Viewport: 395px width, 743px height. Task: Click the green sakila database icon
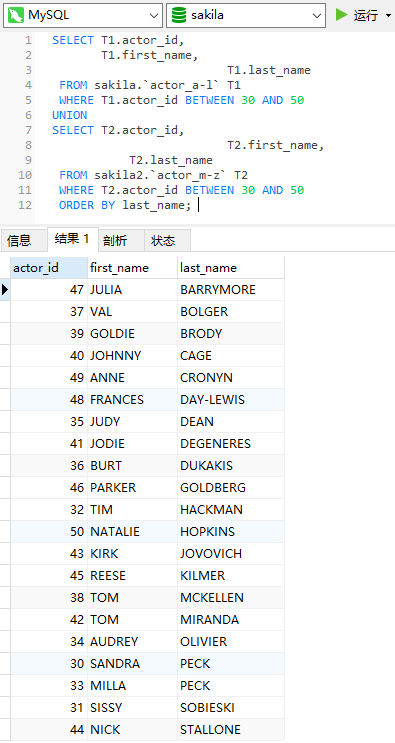pos(179,15)
